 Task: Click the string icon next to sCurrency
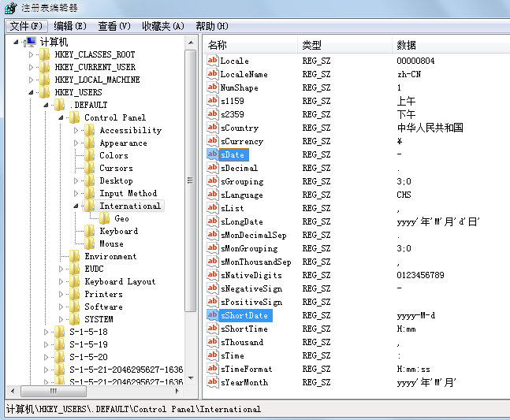(212, 141)
